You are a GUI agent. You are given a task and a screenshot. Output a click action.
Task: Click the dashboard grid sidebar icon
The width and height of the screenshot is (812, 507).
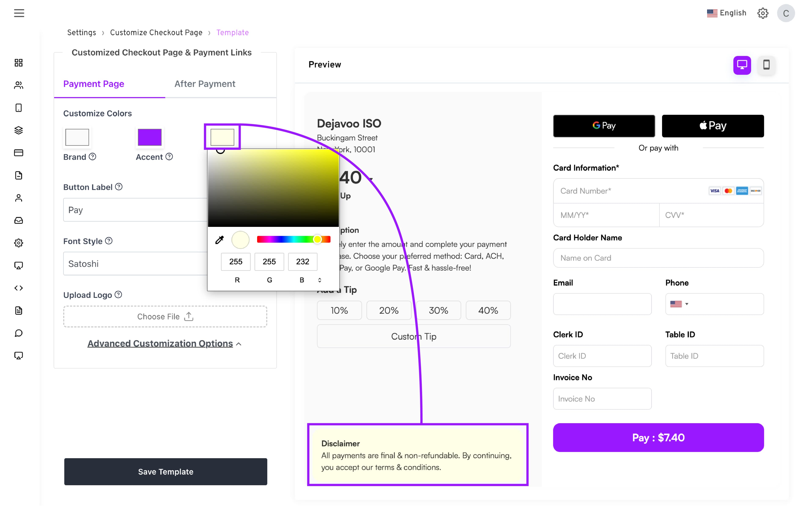pyautogui.click(x=19, y=63)
